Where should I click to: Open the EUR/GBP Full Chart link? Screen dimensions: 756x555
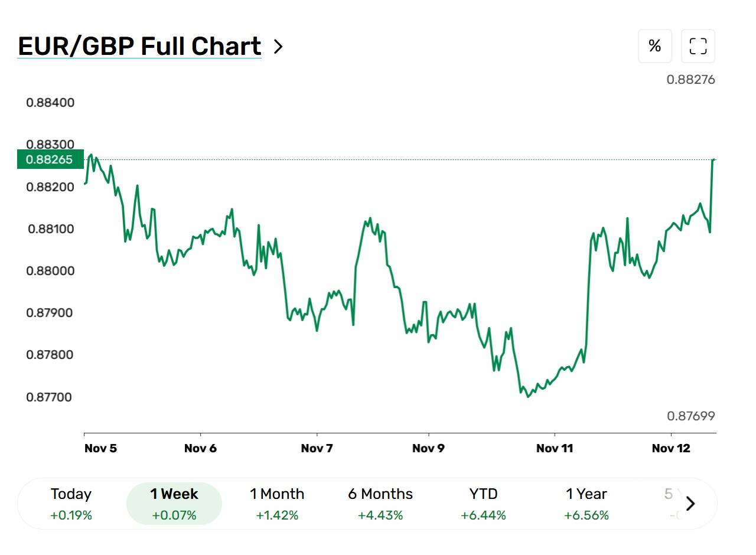(139, 47)
